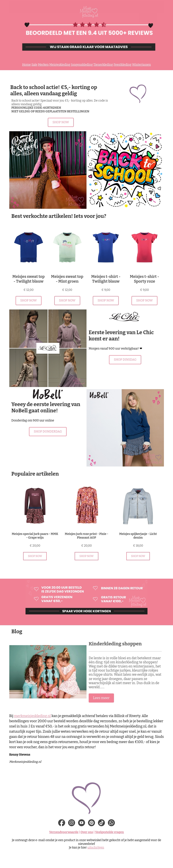Click the SHOP DONDERDAG button
The height and width of the screenshot is (868, 173).
pyautogui.click(x=48, y=431)
